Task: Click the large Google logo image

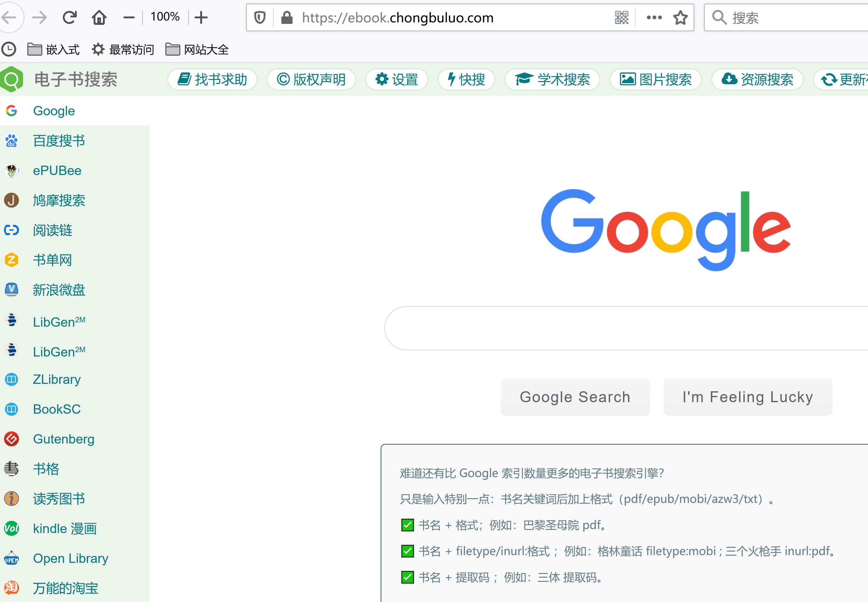Action: pyautogui.click(x=666, y=230)
